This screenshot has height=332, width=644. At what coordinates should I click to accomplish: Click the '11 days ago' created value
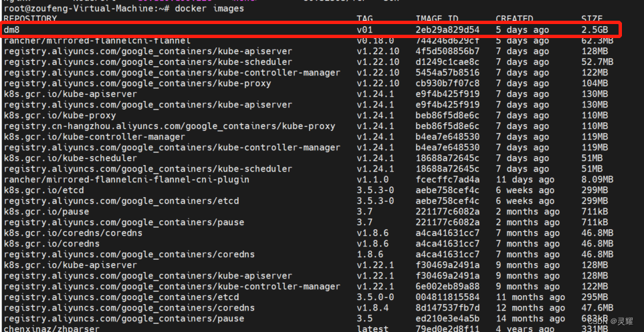point(525,179)
